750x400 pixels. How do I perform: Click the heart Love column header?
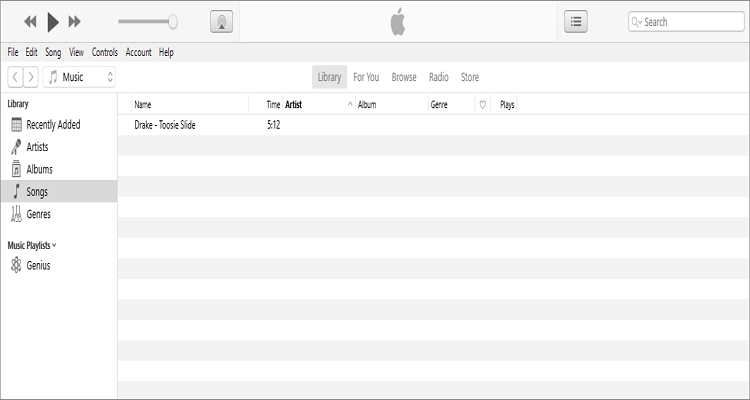(483, 104)
